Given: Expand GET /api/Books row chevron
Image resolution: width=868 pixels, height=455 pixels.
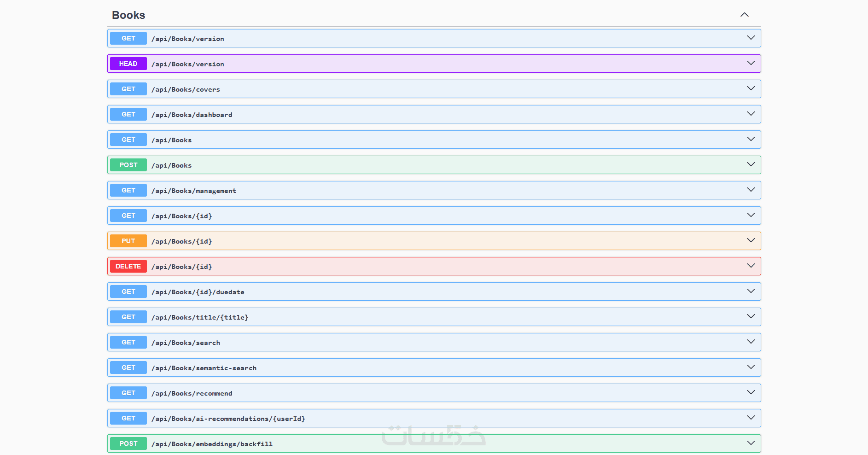Looking at the screenshot, I should 751,139.
